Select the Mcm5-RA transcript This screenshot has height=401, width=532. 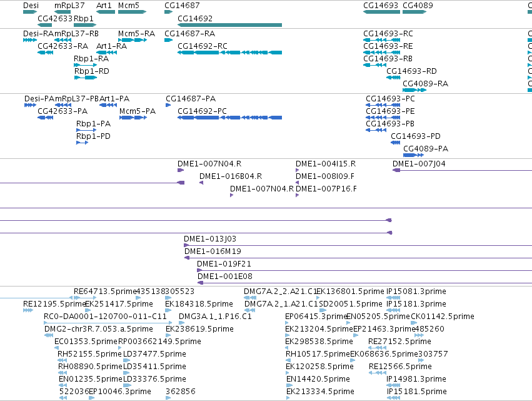pyautogui.click(x=133, y=40)
